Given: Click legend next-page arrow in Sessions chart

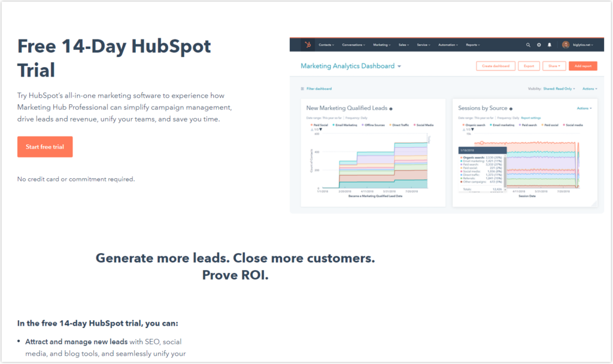Looking at the screenshot, I should [473, 129].
